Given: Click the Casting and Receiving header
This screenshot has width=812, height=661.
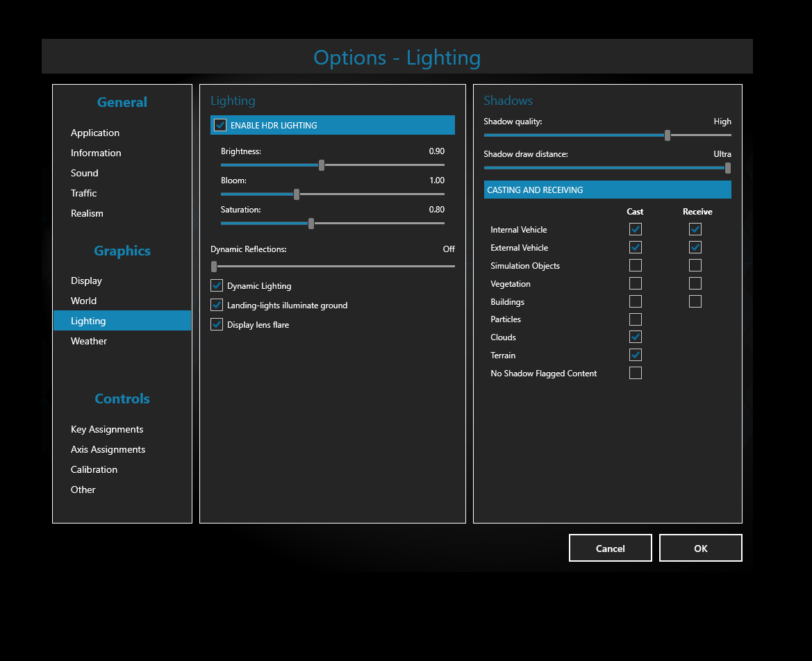Looking at the screenshot, I should click(608, 190).
